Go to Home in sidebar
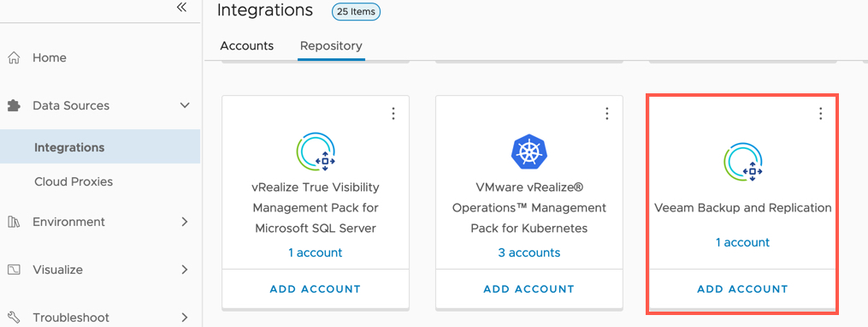868x327 pixels. [x=50, y=57]
